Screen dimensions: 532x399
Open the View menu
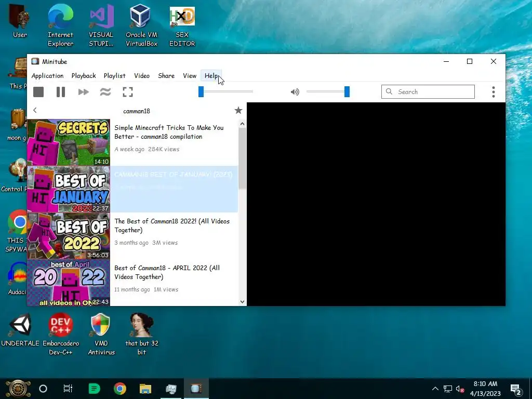coord(190,76)
